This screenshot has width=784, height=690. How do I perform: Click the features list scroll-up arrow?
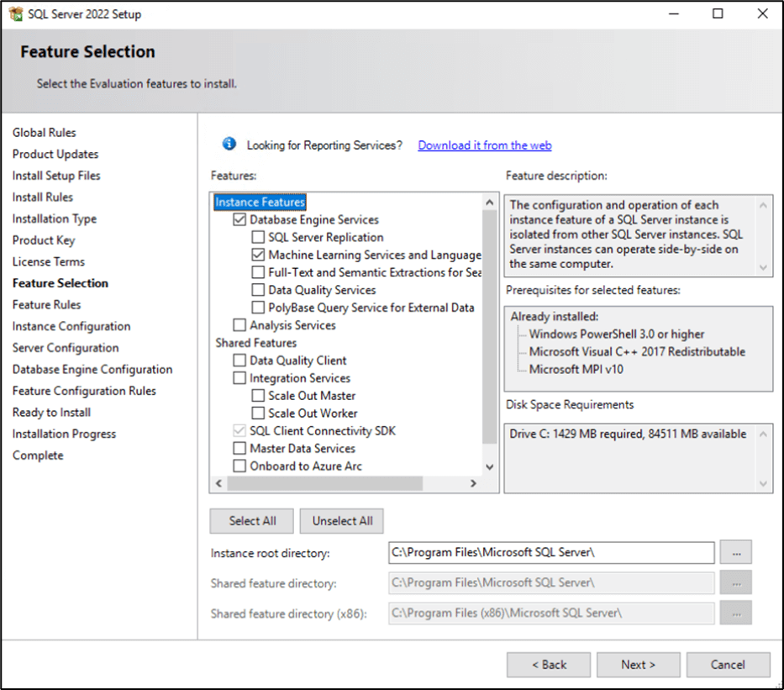(490, 202)
